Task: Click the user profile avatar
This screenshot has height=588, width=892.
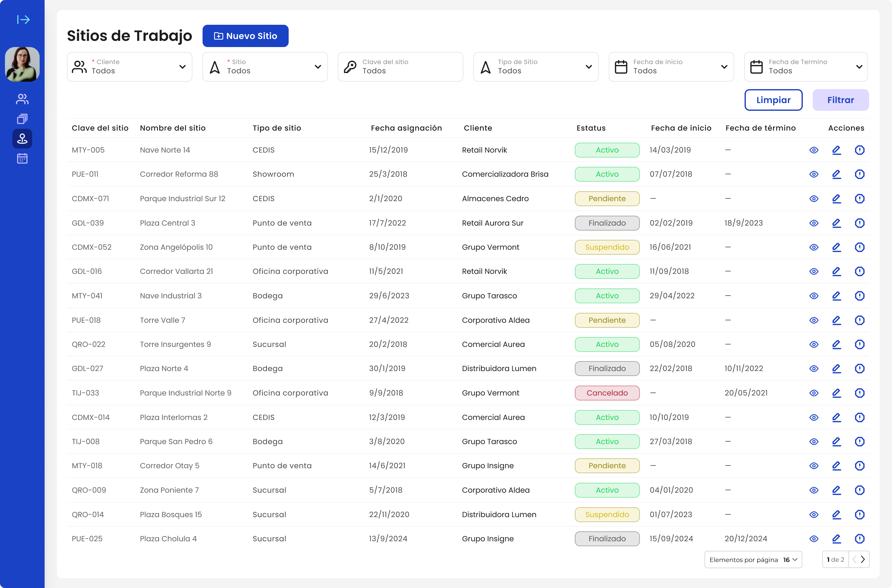Action: (x=22, y=64)
